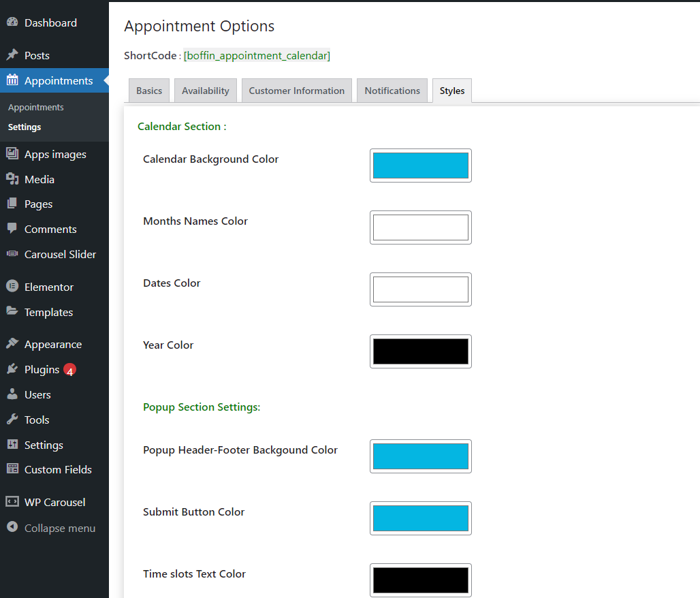Switch to the Notifications tab

tap(392, 91)
